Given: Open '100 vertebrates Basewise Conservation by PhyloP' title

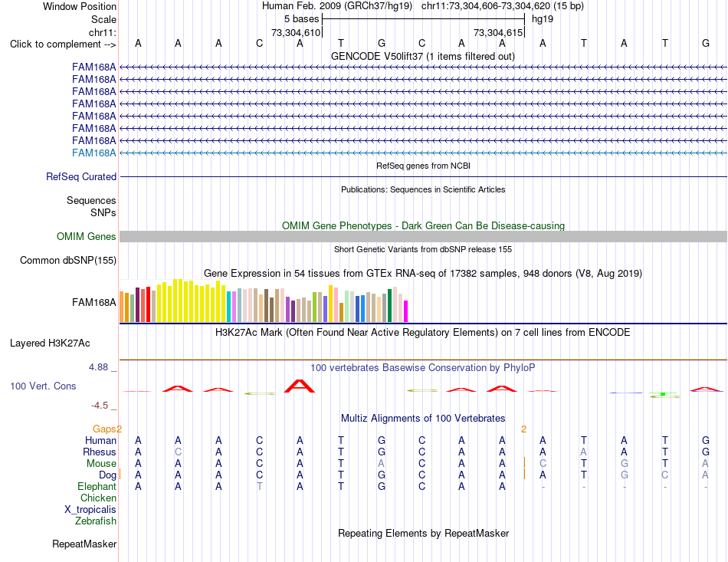Looking at the screenshot, I should click(423, 368).
